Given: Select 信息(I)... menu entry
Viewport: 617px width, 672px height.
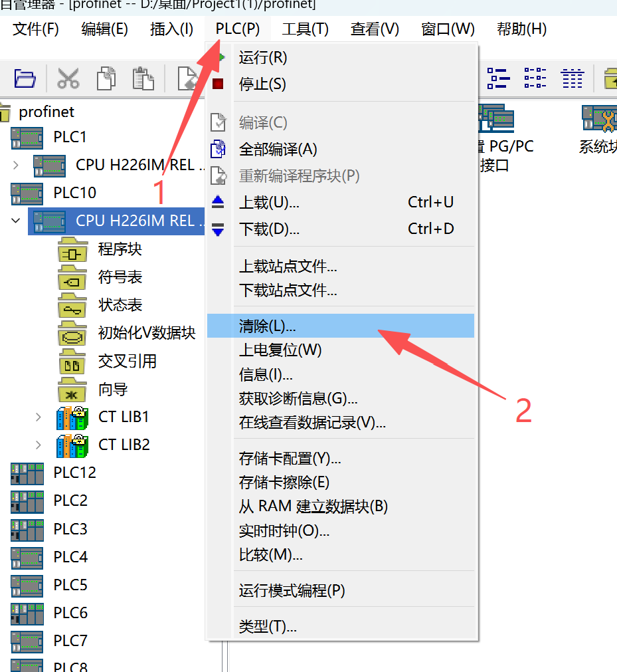Looking at the screenshot, I should click(x=341, y=375).
